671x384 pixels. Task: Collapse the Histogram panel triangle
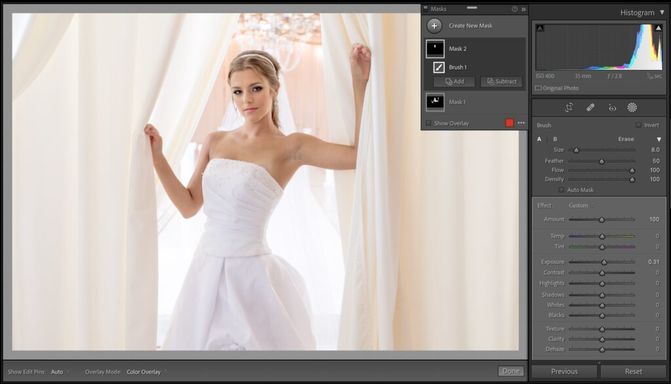point(662,12)
